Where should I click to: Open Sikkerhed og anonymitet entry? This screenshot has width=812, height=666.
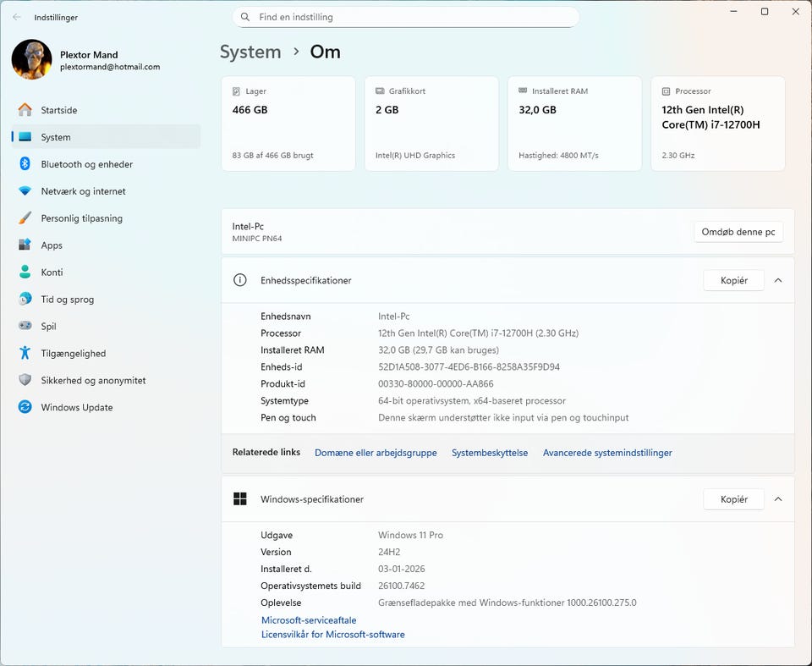[106, 380]
